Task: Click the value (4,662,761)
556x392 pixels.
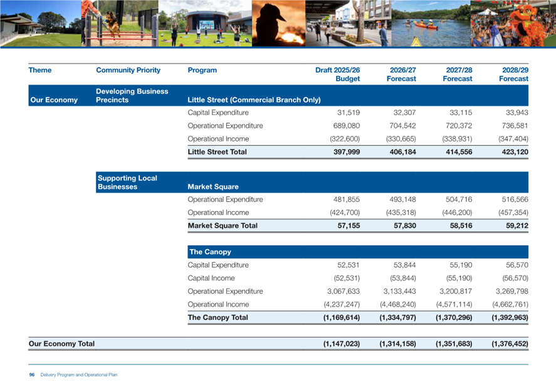Action: pos(510,304)
